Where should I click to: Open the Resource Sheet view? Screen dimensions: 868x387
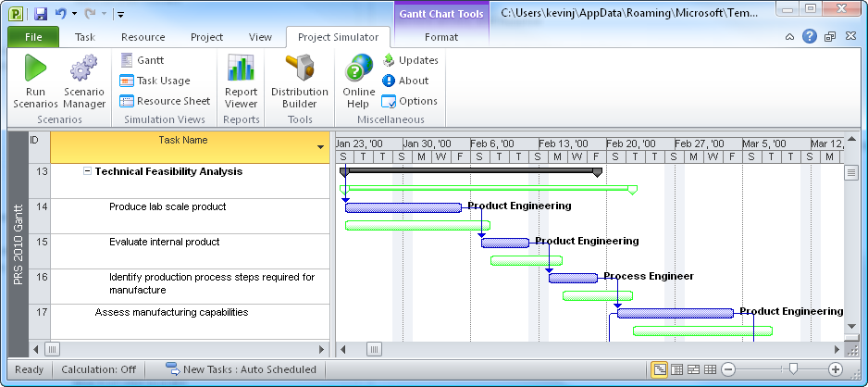165,101
